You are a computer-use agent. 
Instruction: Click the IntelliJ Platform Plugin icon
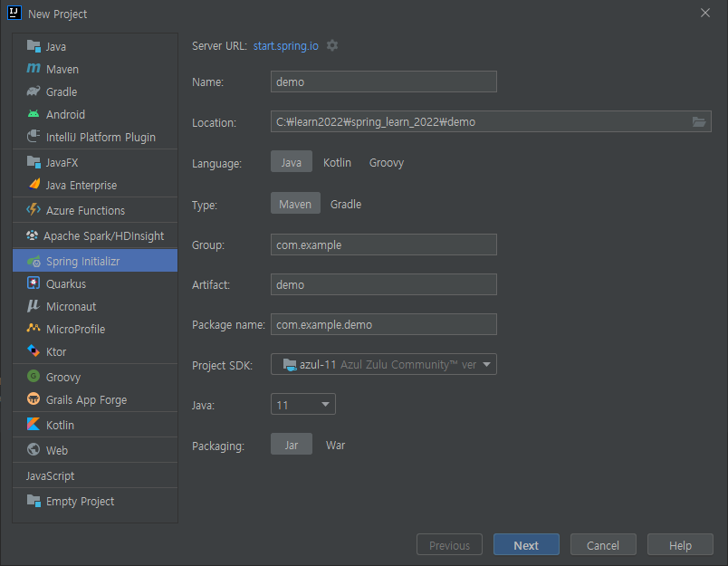click(x=34, y=137)
